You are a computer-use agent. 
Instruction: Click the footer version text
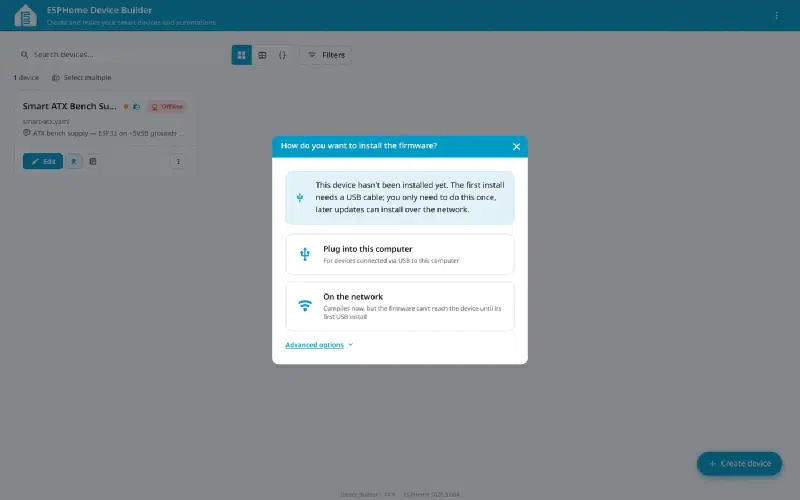400,494
